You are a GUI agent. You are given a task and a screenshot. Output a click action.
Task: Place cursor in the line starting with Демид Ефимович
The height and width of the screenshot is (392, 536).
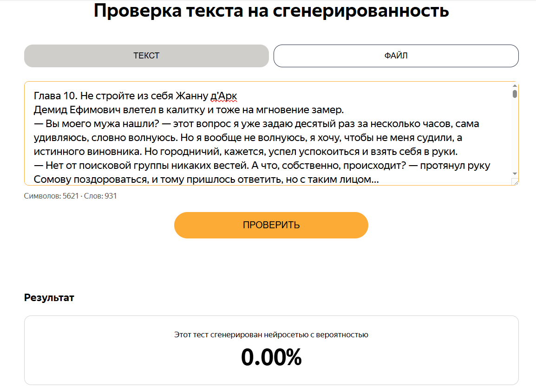tap(189, 110)
